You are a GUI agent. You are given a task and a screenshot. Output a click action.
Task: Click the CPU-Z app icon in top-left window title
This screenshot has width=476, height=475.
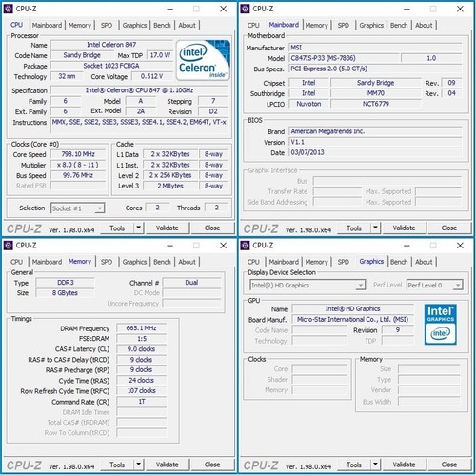tap(8, 9)
